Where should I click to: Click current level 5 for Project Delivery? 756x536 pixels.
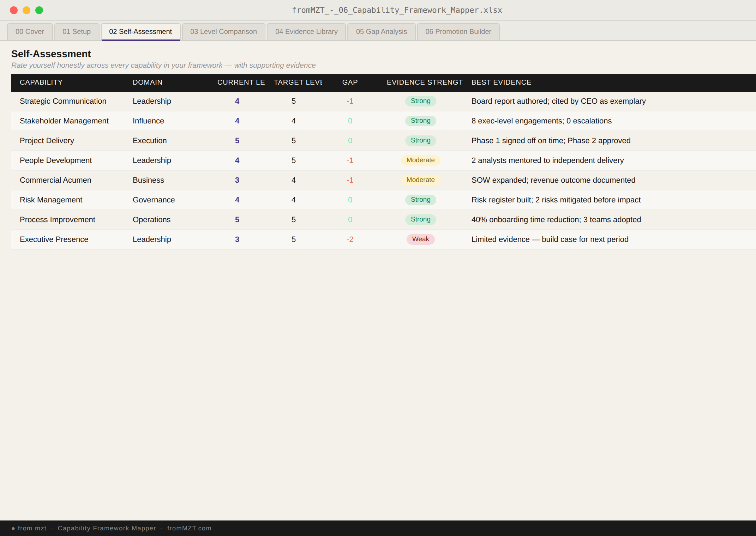[237, 141]
